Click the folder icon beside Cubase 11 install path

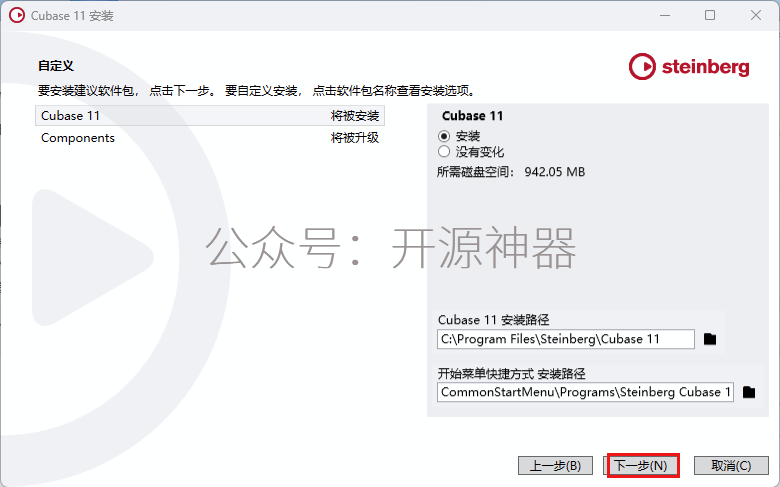tap(710, 339)
